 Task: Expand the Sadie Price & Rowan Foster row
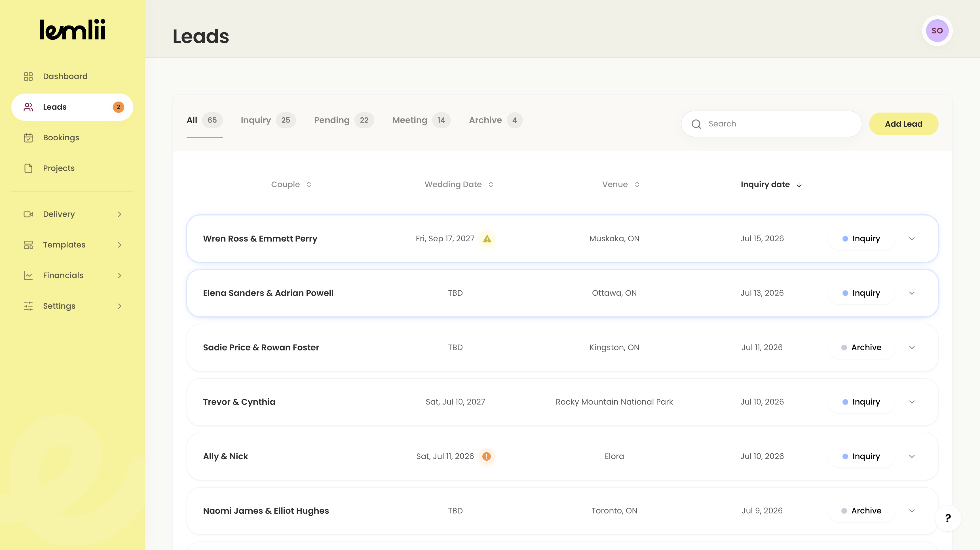point(912,348)
